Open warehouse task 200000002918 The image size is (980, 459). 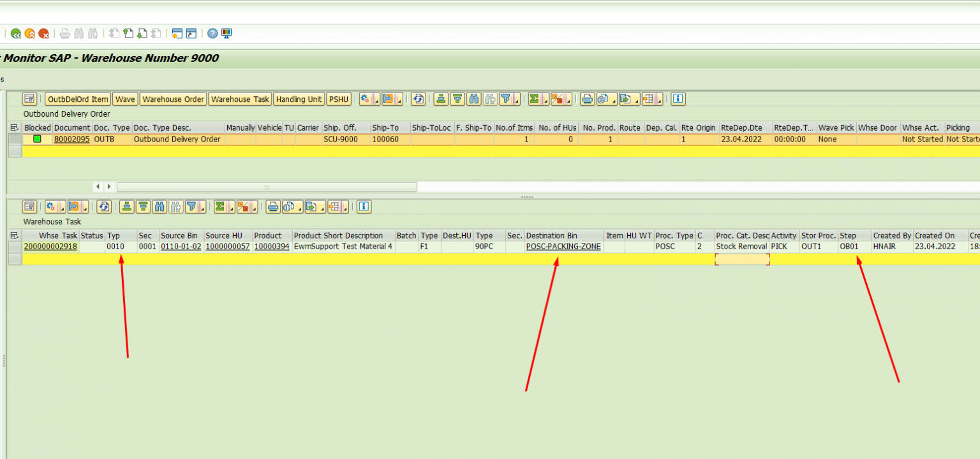51,246
